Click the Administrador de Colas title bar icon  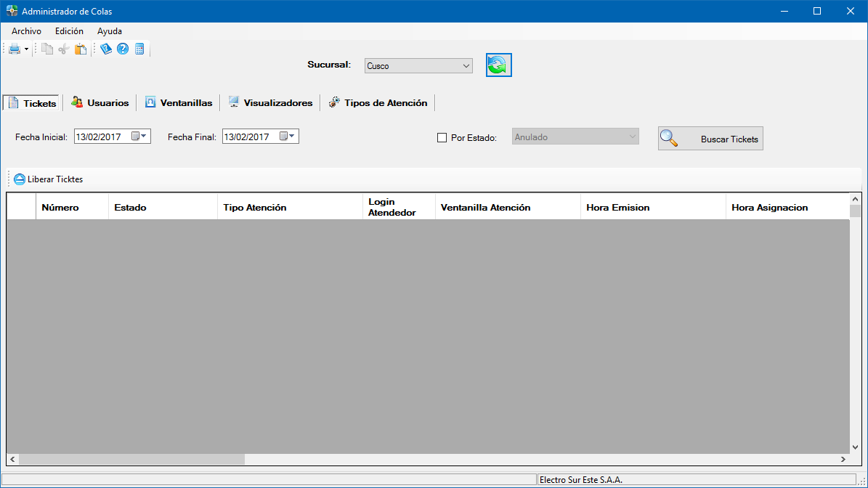pyautogui.click(x=12, y=11)
